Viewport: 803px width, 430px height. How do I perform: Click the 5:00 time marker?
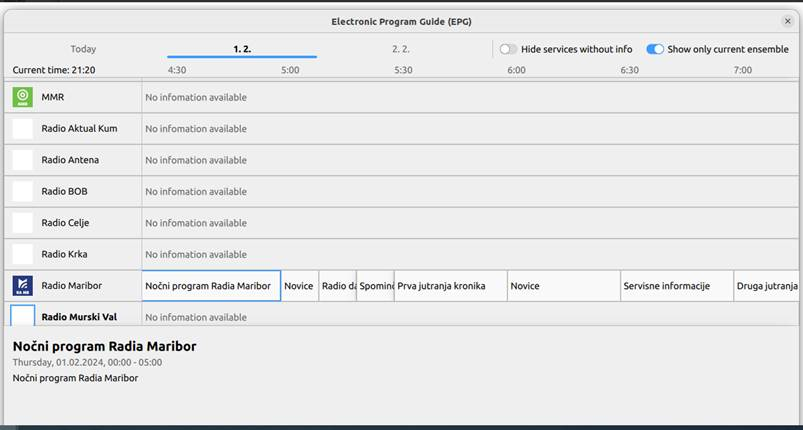(290, 70)
